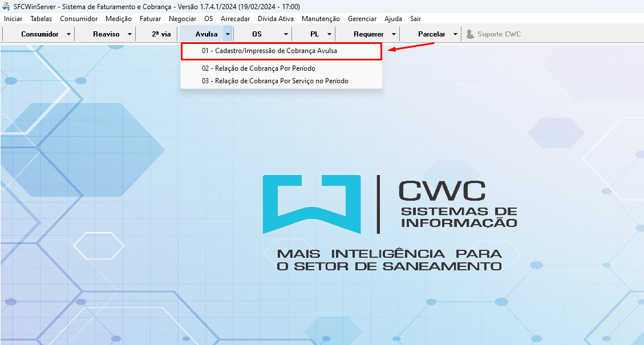Collapse the Avulsa dropdown arrow
The height and width of the screenshot is (345, 644).
[228, 34]
